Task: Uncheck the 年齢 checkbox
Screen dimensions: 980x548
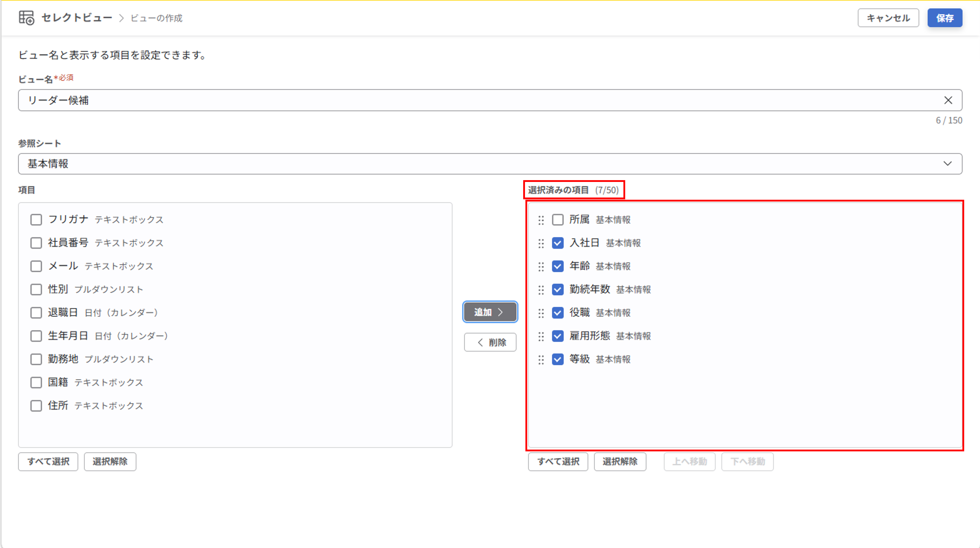Action: 558,266
